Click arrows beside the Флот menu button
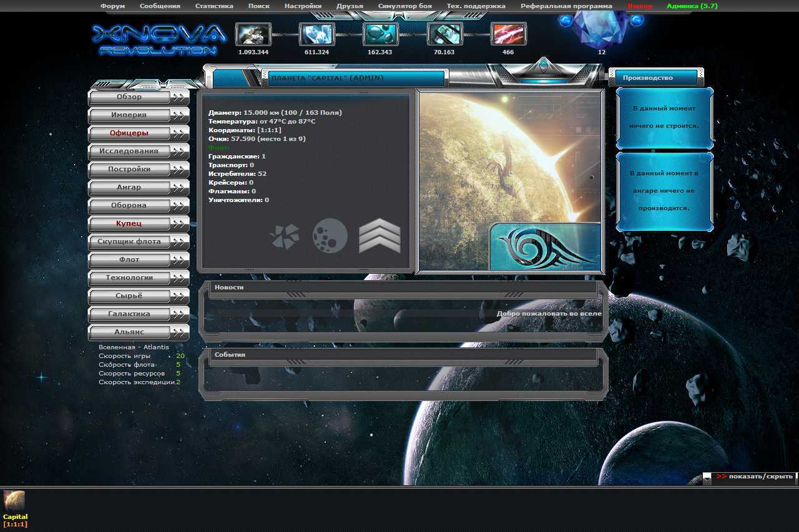Image resolution: width=799 pixels, height=532 pixels. 180,260
